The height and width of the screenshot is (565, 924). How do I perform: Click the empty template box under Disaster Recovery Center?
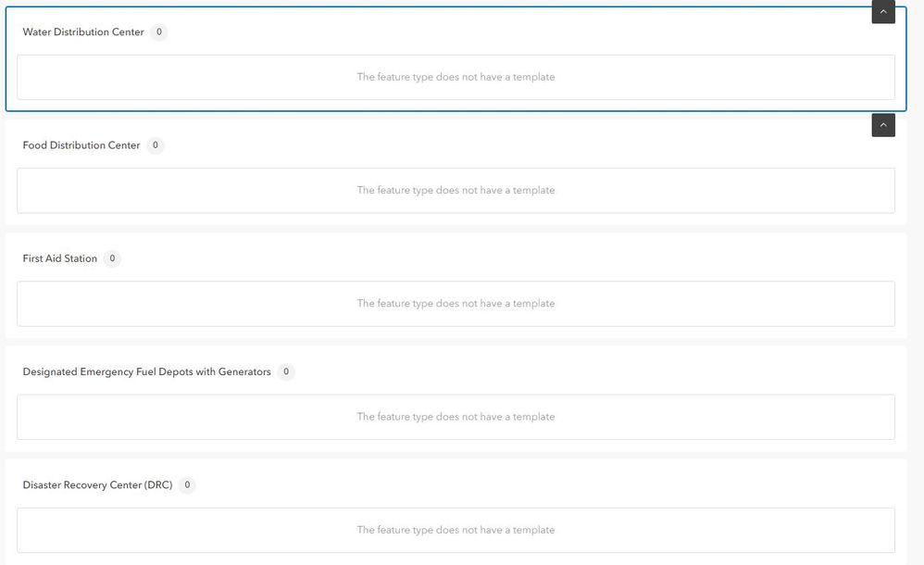pyautogui.click(x=185, y=530)
